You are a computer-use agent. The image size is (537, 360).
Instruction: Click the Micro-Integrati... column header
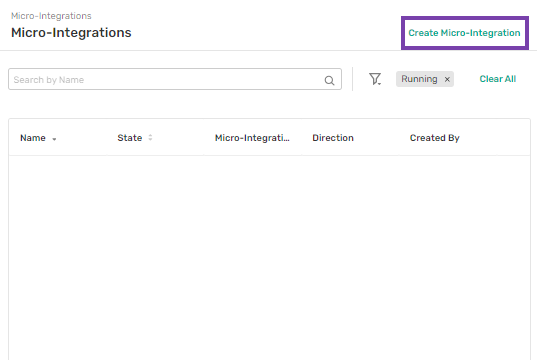252,138
